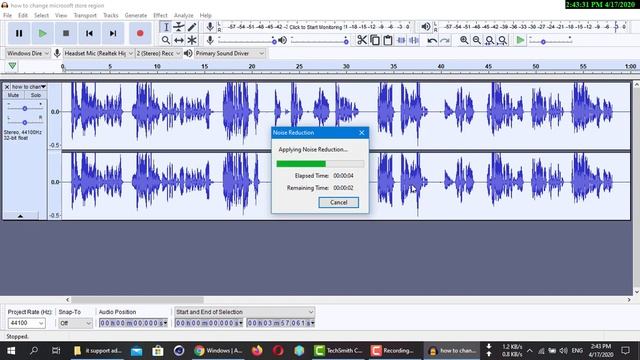Open the Edit menu
This screenshot has width=640, height=360.
click(23, 16)
